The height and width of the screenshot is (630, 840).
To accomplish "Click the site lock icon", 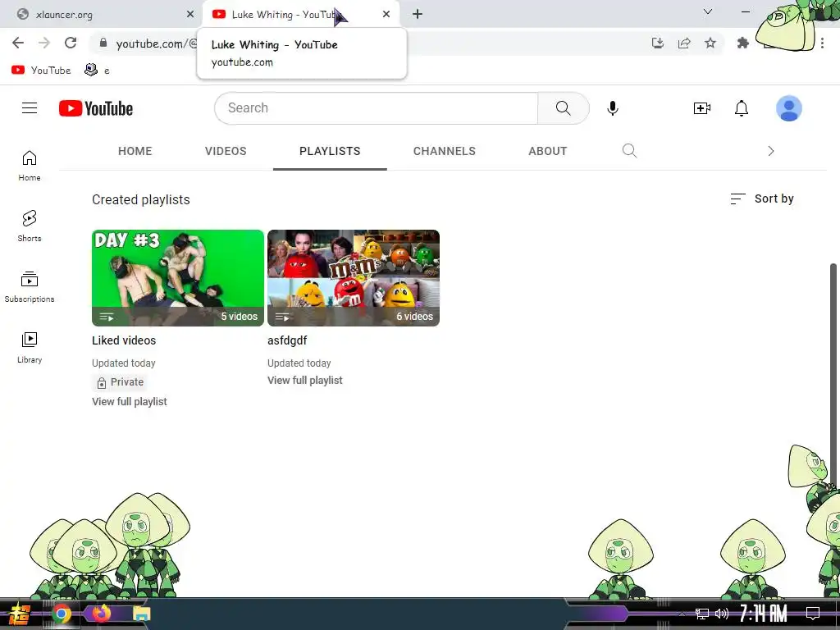I will point(103,43).
